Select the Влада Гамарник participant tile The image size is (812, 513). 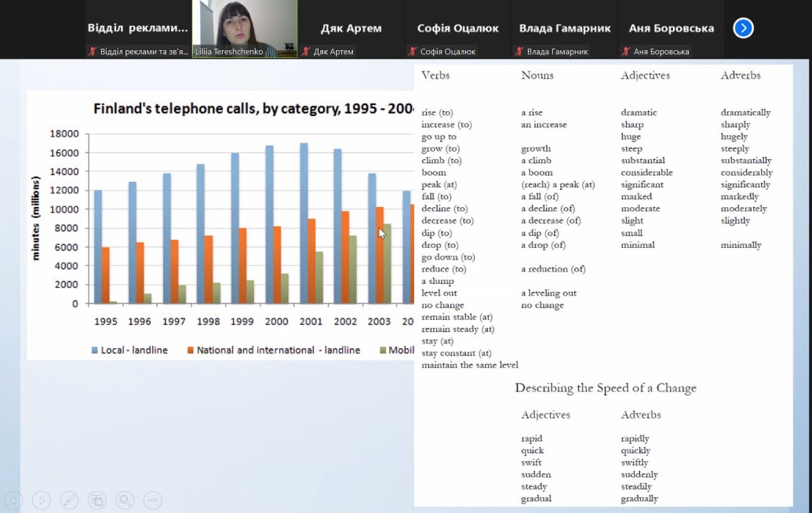click(565, 27)
